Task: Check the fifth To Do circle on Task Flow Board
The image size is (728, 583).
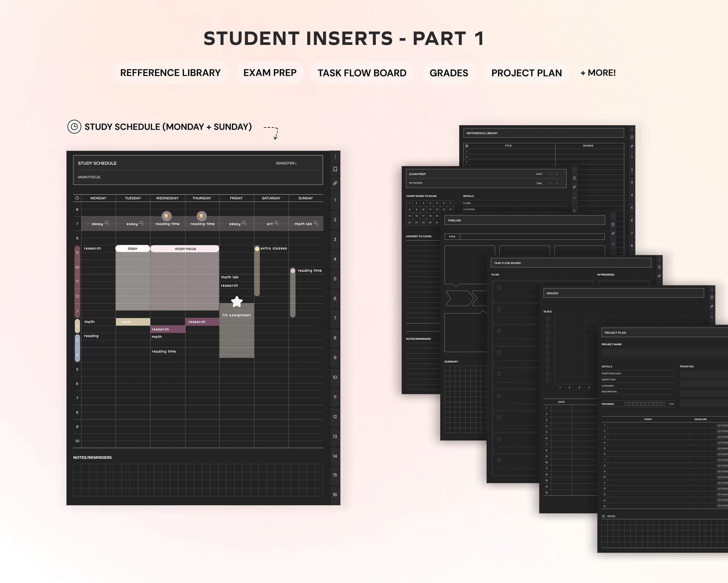Action: [499, 374]
